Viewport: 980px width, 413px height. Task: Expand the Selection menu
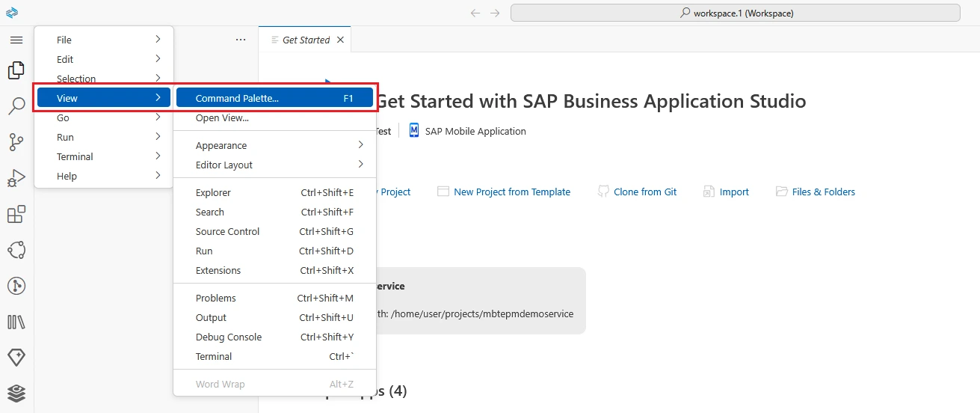pos(104,79)
